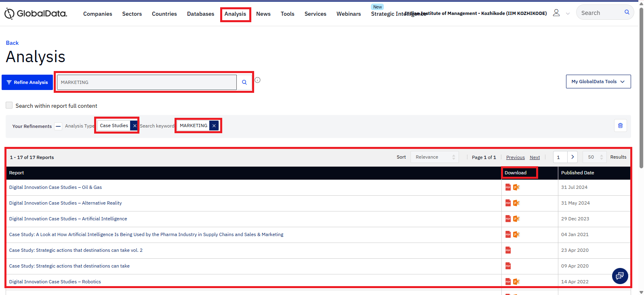
Task: Download PDF for Oil & Gas case study
Action: (508, 187)
